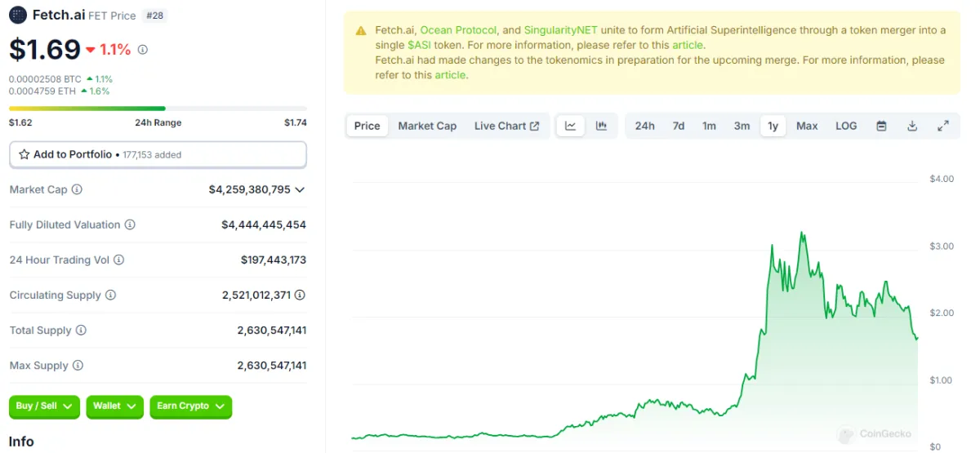The width and height of the screenshot is (980, 453).
Task: Open the Ocean Protocol link
Action: [458, 30]
